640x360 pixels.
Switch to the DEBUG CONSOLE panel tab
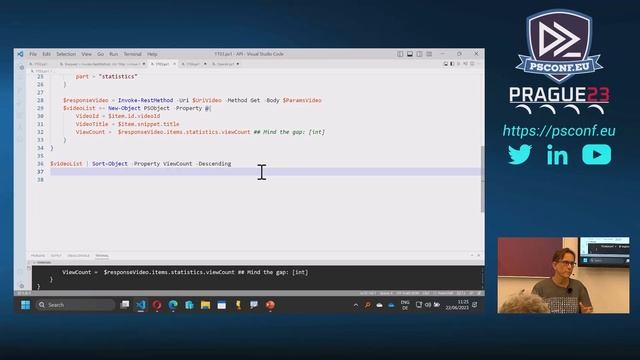tap(78, 256)
